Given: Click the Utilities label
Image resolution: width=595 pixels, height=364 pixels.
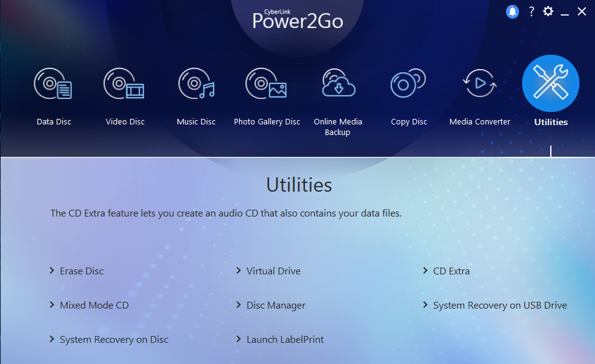Looking at the screenshot, I should tap(551, 122).
